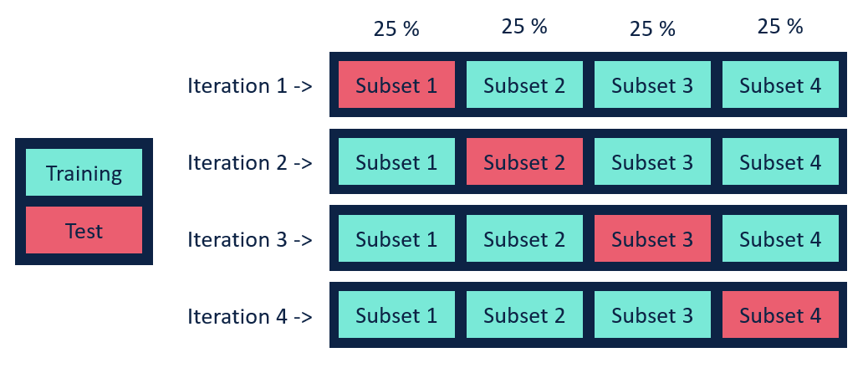Click green Subset 3 in Iteration 2 row
Image resolution: width=868 pixels, height=368 pixels.
652,161
